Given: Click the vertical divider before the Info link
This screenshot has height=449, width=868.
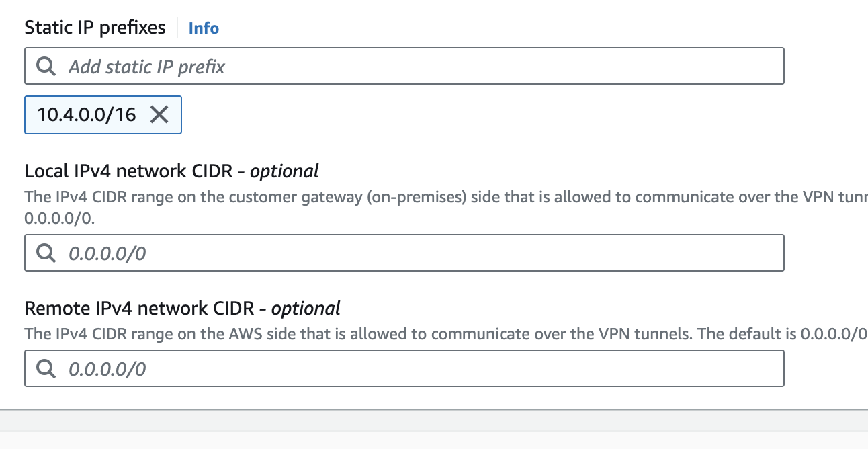Looking at the screenshot, I should (177, 28).
